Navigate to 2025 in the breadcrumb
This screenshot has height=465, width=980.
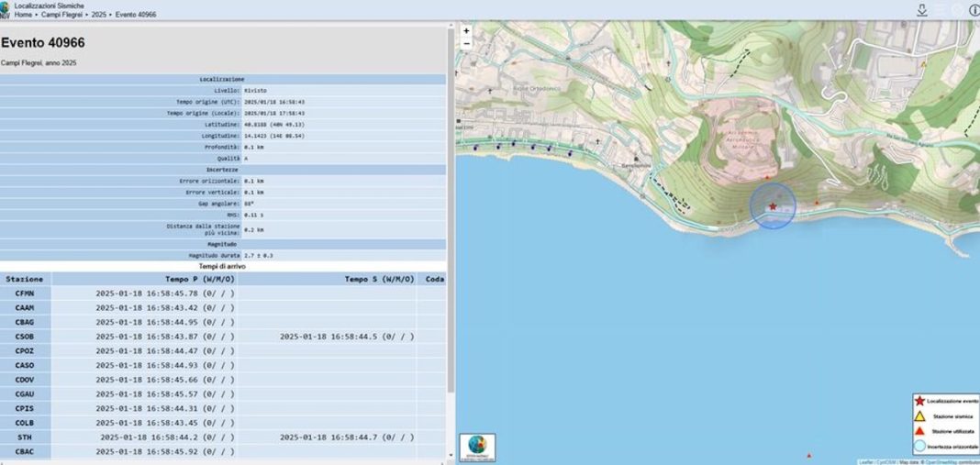(99, 16)
